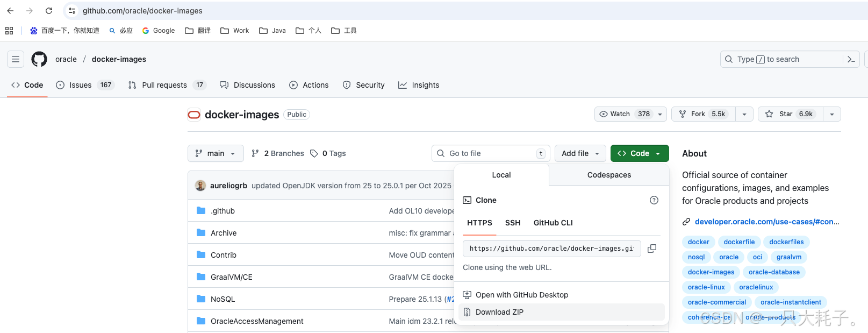The height and width of the screenshot is (333, 868).
Task: Open the Java bookmarks folder
Action: [272, 31]
